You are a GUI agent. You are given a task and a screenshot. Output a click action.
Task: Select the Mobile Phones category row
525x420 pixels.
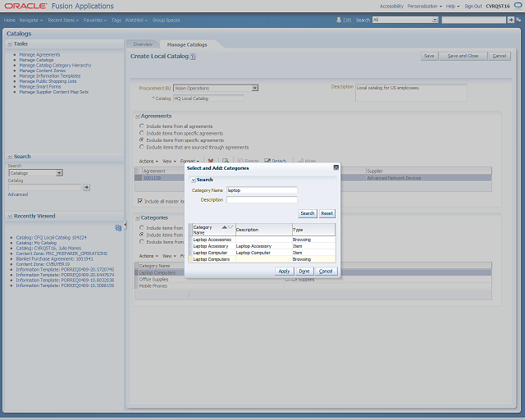click(313, 285)
